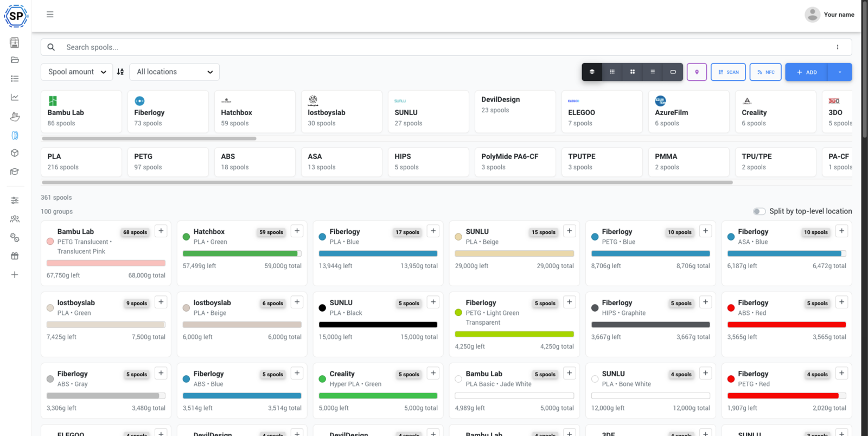This screenshot has height=436, width=868.
Task: Filter by DevilDesign brand card
Action: click(515, 112)
